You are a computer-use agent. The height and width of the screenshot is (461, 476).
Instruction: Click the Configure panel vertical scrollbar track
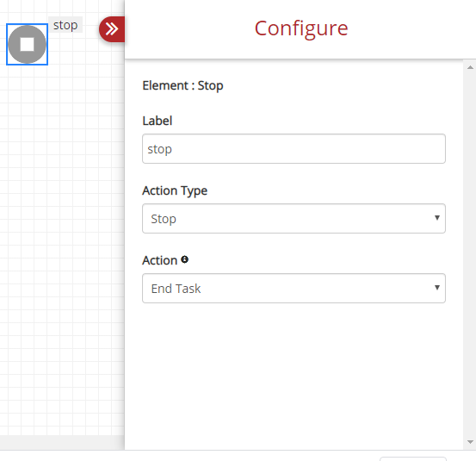click(x=470, y=255)
